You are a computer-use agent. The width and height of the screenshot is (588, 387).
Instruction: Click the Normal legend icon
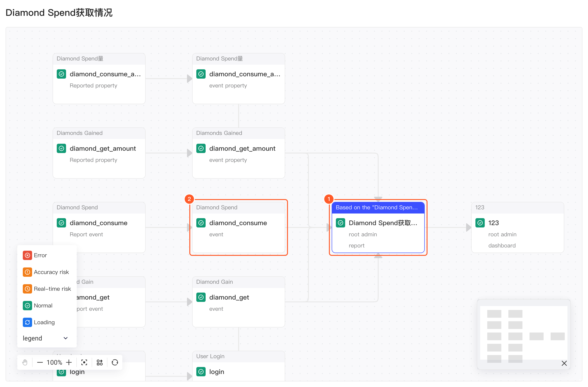(x=27, y=306)
